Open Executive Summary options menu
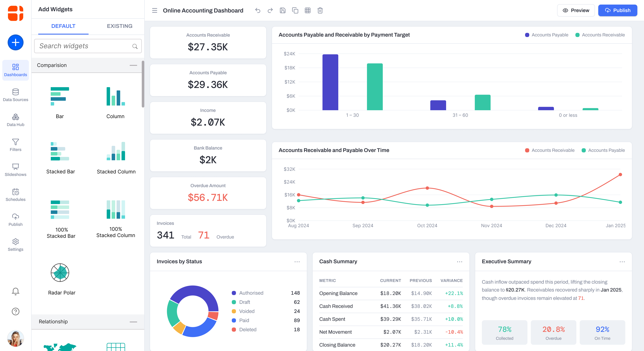Screen dimensions: 644x351 point(622,262)
